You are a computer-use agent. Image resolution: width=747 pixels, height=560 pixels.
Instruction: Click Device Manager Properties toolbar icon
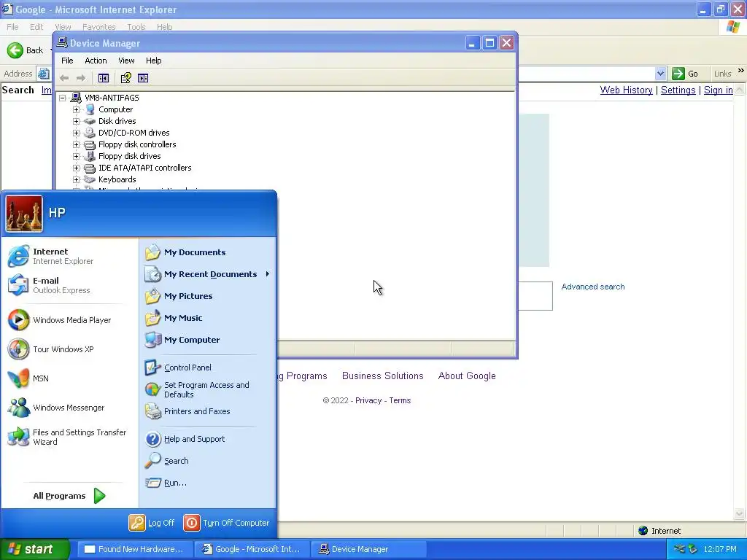click(125, 77)
